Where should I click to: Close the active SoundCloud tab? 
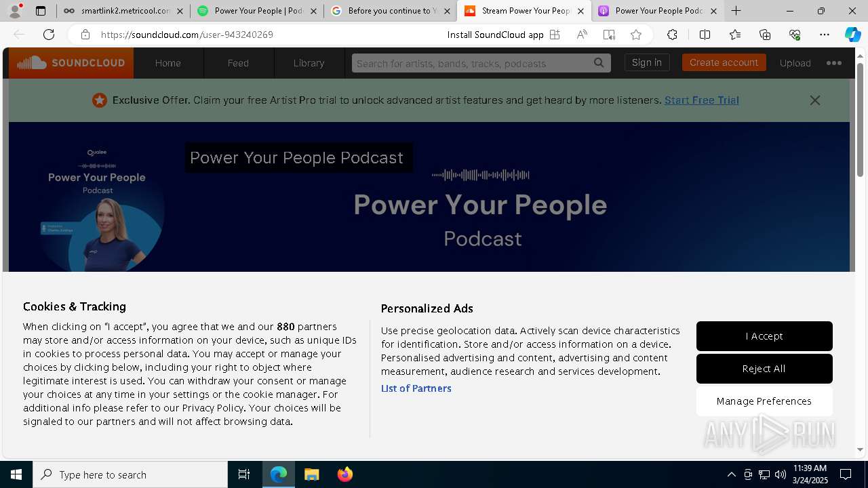click(580, 11)
